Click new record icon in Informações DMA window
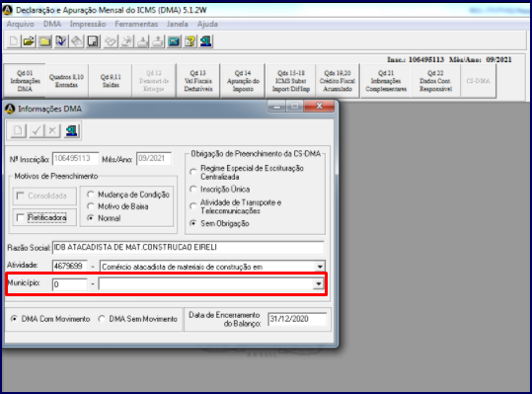The image size is (532, 394). click(x=18, y=130)
